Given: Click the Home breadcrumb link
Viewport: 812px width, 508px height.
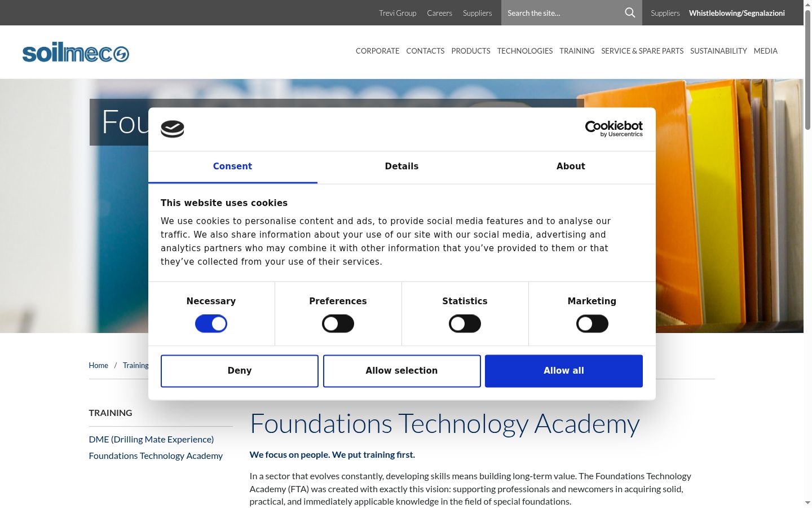Looking at the screenshot, I should [98, 365].
